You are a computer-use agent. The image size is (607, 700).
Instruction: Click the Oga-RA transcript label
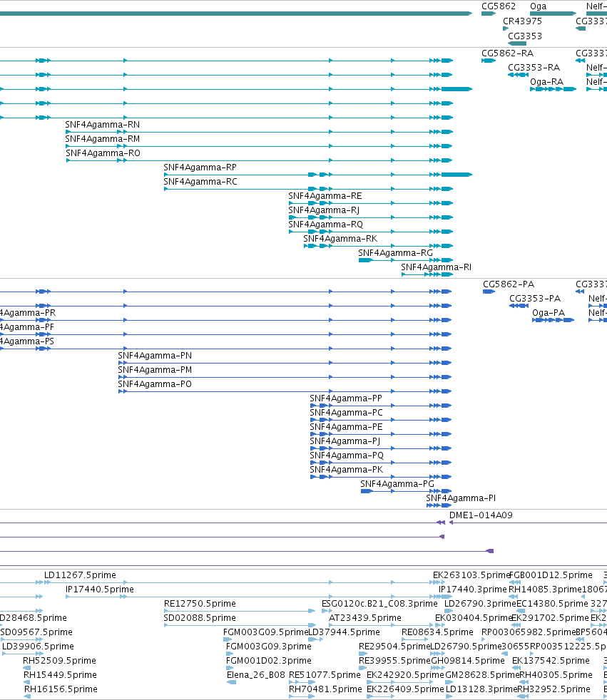[x=546, y=82]
